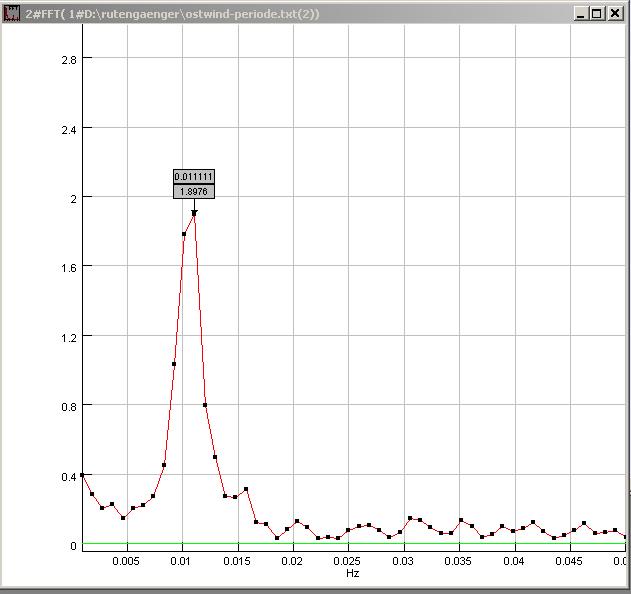Minimize the FFT chart window

tap(580, 14)
